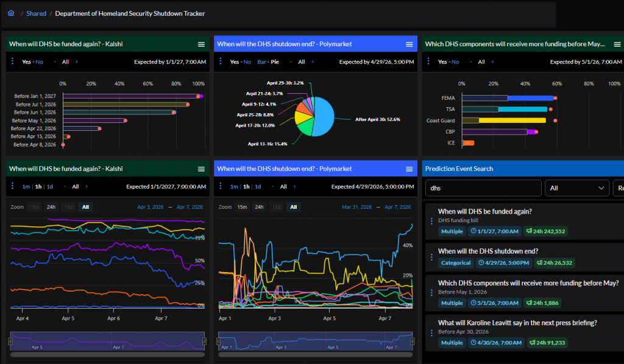Open three-dot options on Kalshi bar chart

(x=13, y=61)
